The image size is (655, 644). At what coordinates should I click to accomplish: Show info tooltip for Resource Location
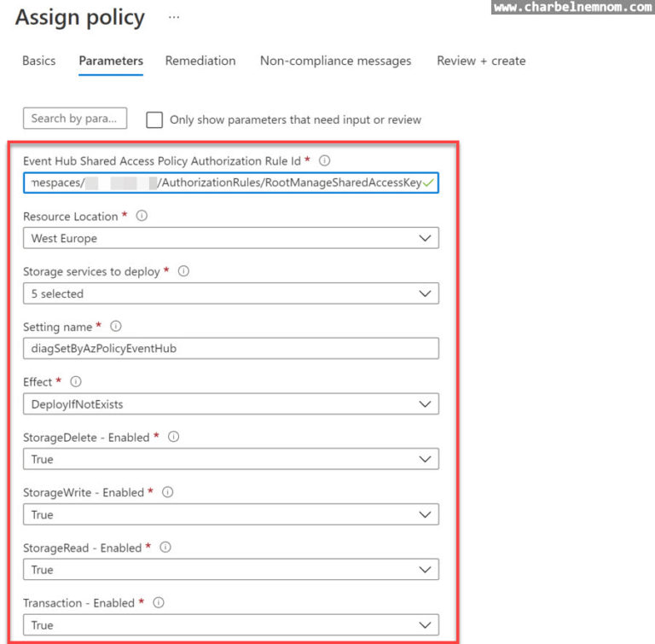(x=142, y=216)
